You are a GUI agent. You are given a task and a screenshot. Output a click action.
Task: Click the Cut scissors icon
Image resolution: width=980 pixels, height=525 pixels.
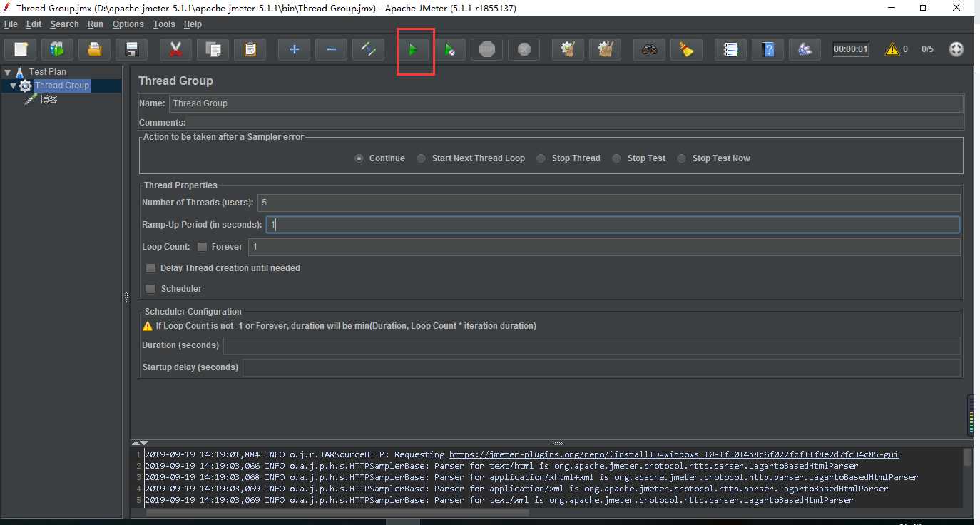[175, 50]
